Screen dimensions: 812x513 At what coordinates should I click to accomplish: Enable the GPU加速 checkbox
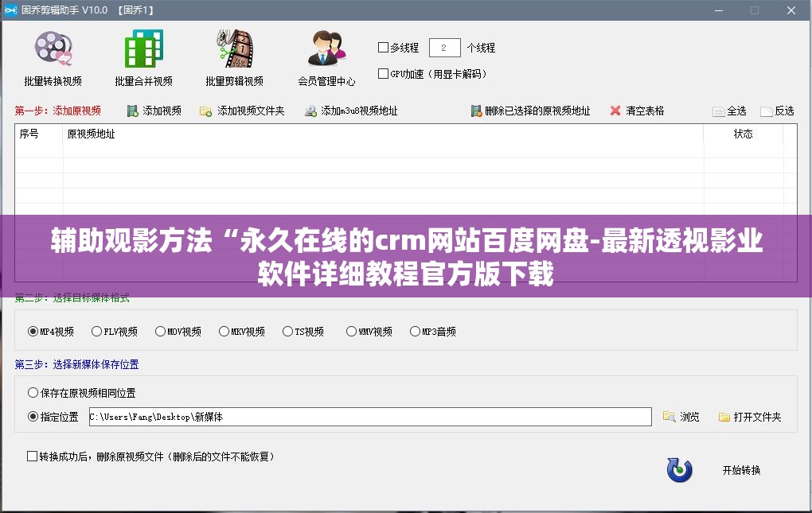tap(383, 74)
